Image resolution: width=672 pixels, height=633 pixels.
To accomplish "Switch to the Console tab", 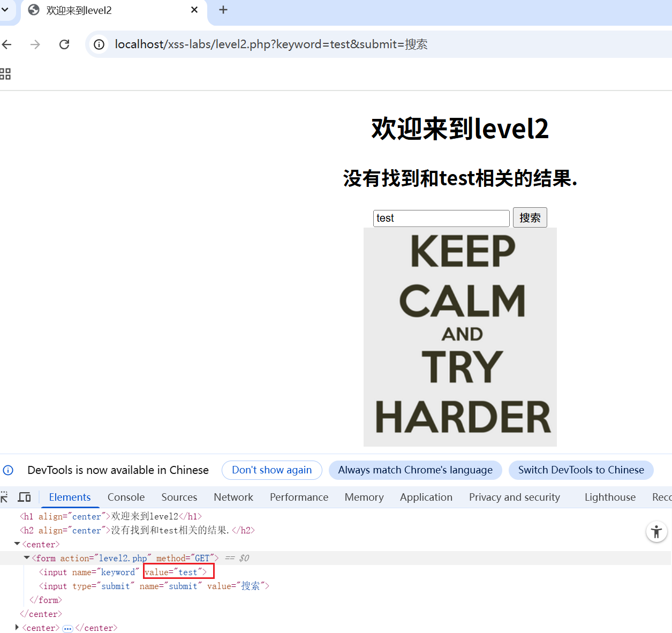I will pos(126,497).
